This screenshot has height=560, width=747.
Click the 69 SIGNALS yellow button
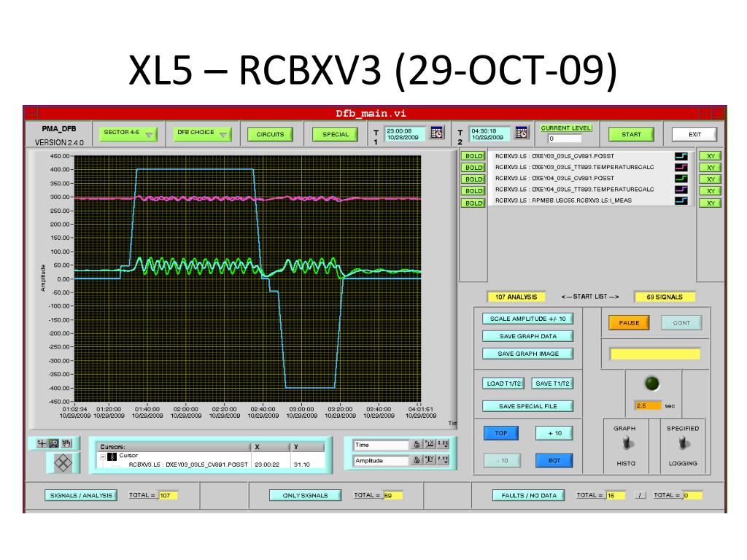(664, 297)
